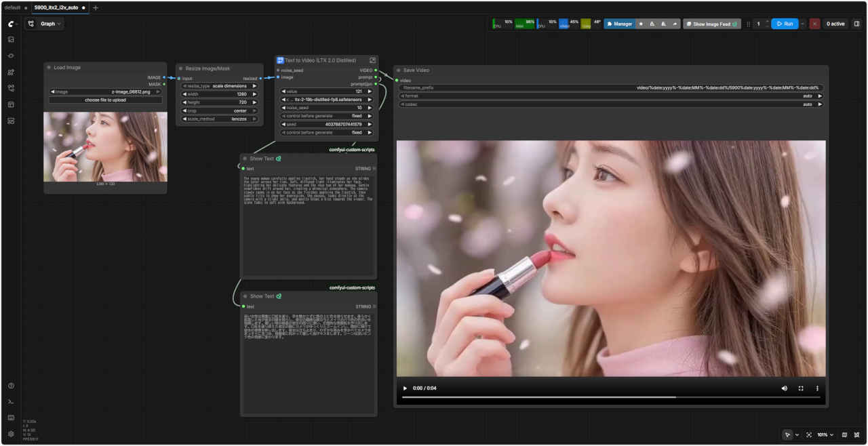Mute the video using the speaker icon
The height and width of the screenshot is (446, 868).
coord(785,388)
